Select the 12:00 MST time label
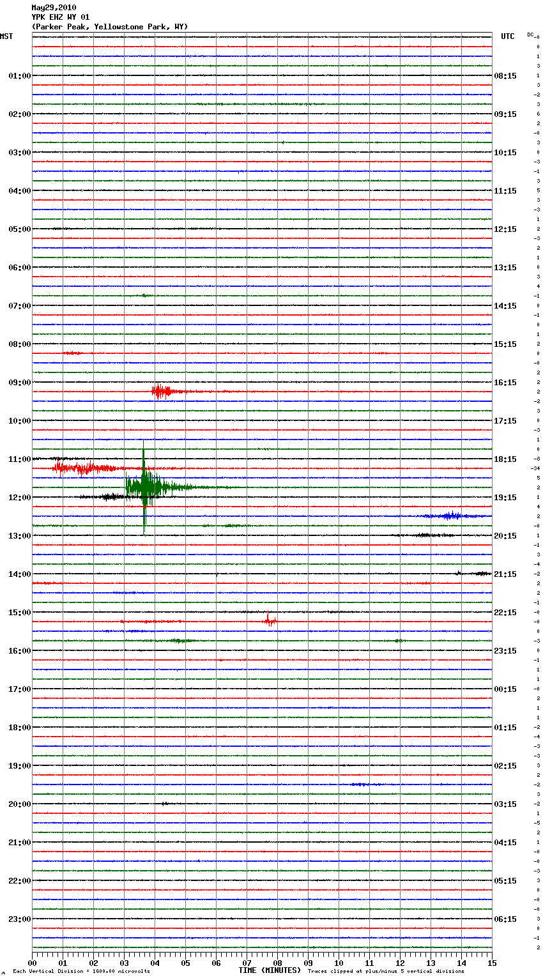Screen dimensions: 543x980 coord(19,498)
